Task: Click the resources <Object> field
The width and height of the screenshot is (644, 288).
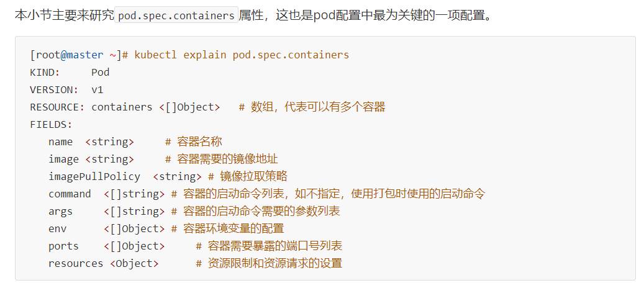Action: click(x=104, y=263)
